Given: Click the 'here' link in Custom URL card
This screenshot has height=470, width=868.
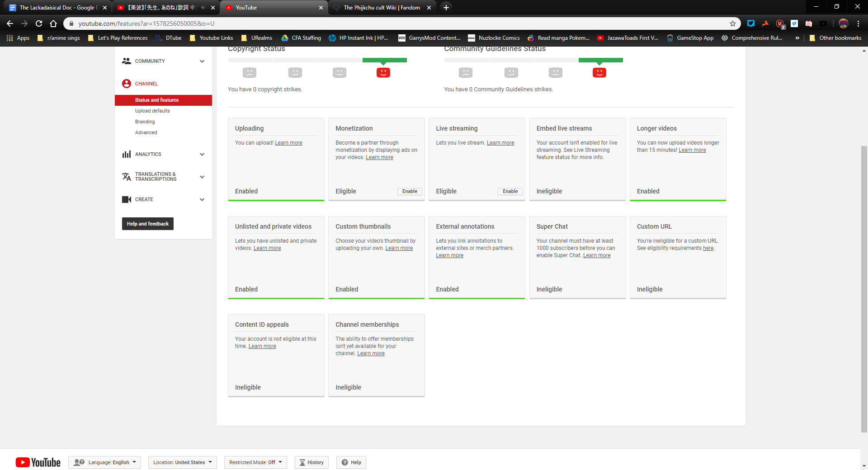Looking at the screenshot, I should pos(708,248).
